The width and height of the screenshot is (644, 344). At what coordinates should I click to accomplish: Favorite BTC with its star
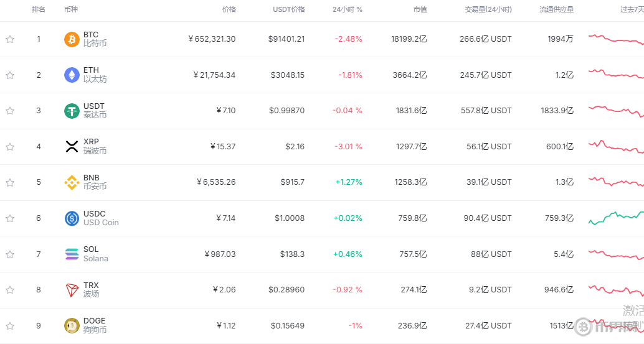tap(10, 39)
